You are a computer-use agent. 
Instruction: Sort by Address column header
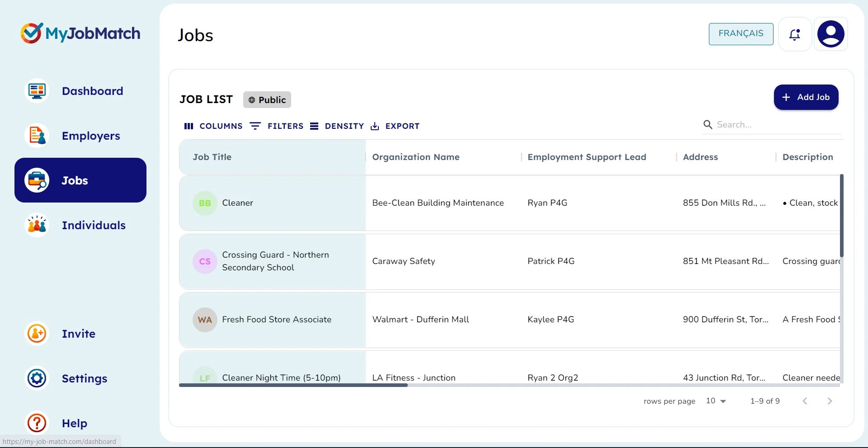click(x=700, y=157)
